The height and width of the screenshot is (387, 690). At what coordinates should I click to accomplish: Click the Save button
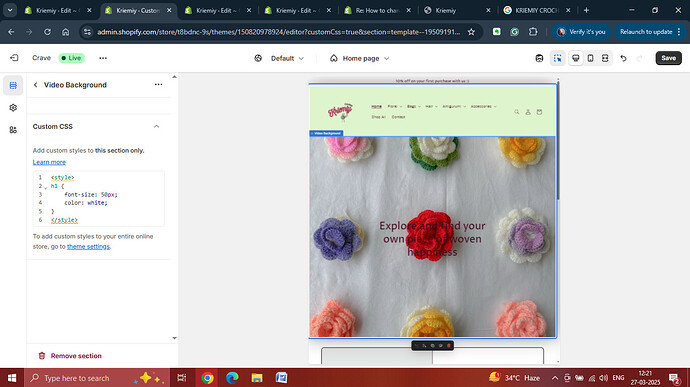668,58
